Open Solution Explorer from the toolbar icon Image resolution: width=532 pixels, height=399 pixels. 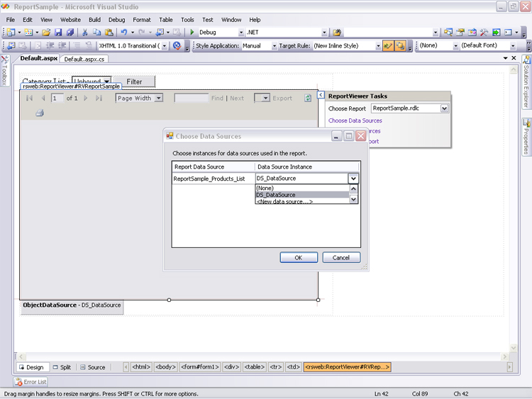tap(448, 32)
